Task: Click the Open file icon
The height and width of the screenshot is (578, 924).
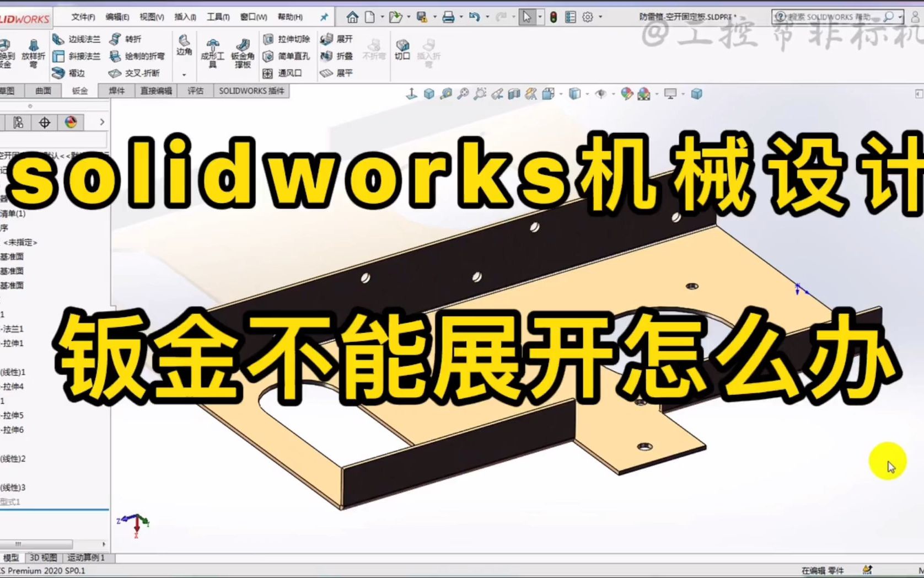Action: [x=395, y=17]
